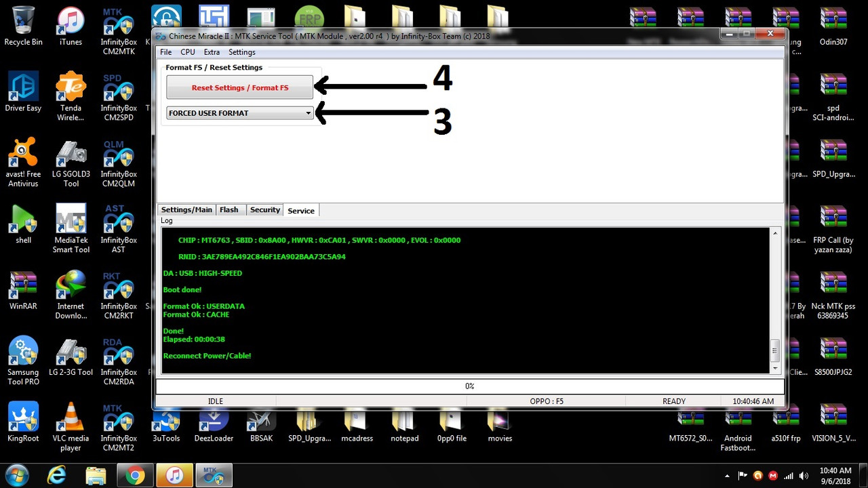Select the movies folder icon

pyautogui.click(x=500, y=427)
